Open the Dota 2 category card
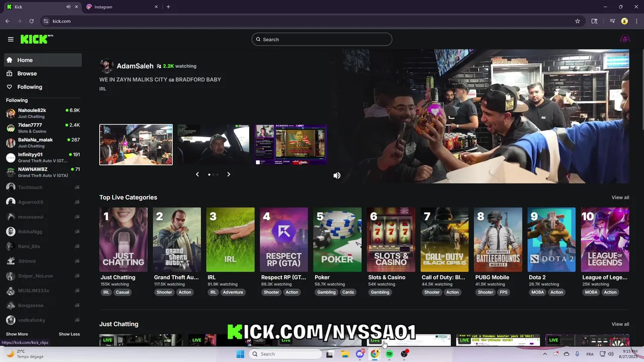The width and height of the screenshot is (644, 362). pos(551,239)
